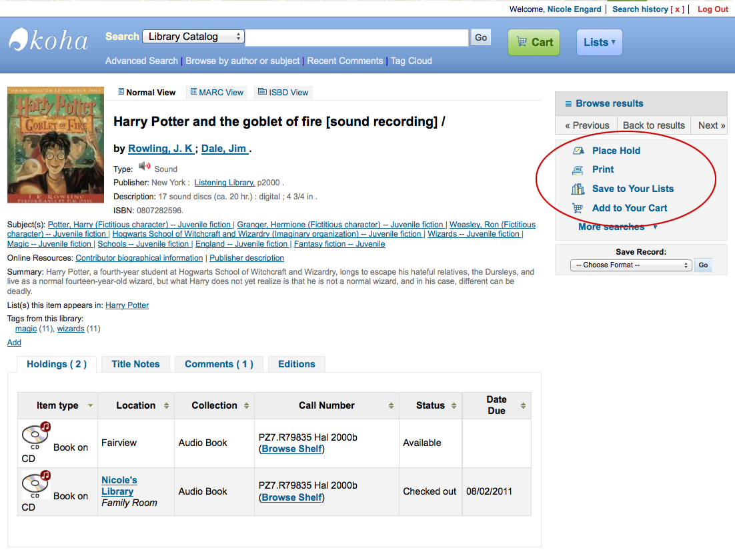Open the Comments (1) tab
Screen dimensions: 735x560
[219, 364]
